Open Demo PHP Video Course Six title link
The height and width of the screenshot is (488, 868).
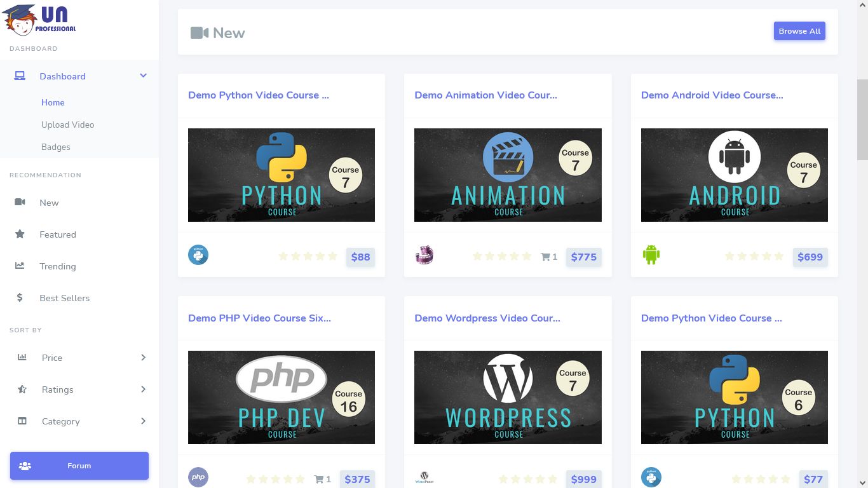tap(259, 318)
